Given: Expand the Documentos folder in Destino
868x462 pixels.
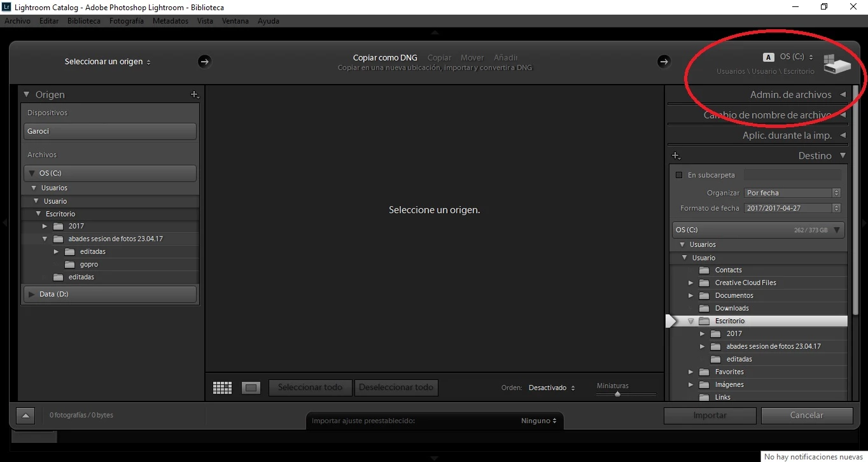Looking at the screenshot, I should 690,295.
